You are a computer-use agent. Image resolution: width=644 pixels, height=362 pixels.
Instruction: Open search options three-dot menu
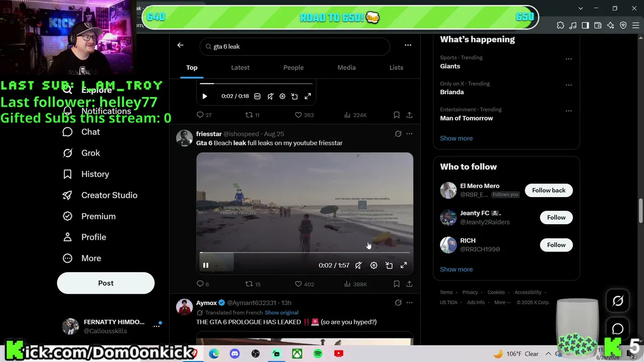tap(408, 45)
